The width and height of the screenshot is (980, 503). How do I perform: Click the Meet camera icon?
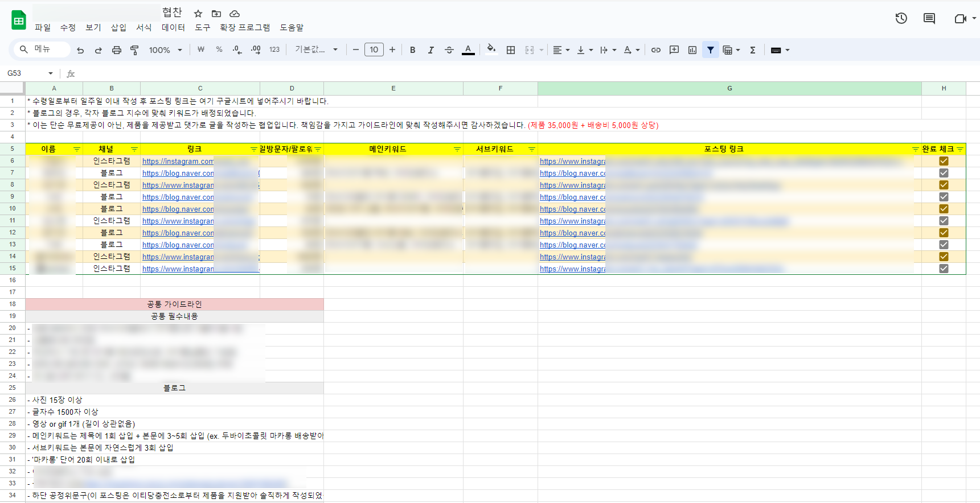pos(960,19)
